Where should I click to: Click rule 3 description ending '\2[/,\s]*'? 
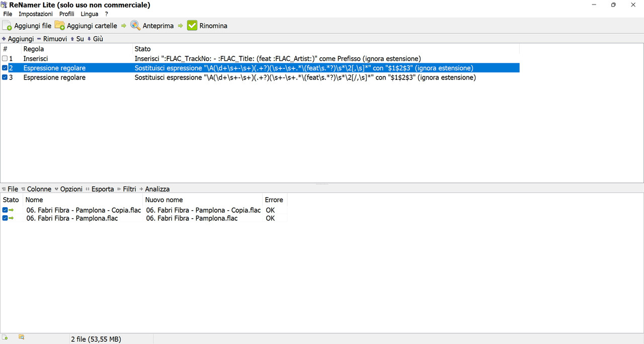tap(305, 77)
